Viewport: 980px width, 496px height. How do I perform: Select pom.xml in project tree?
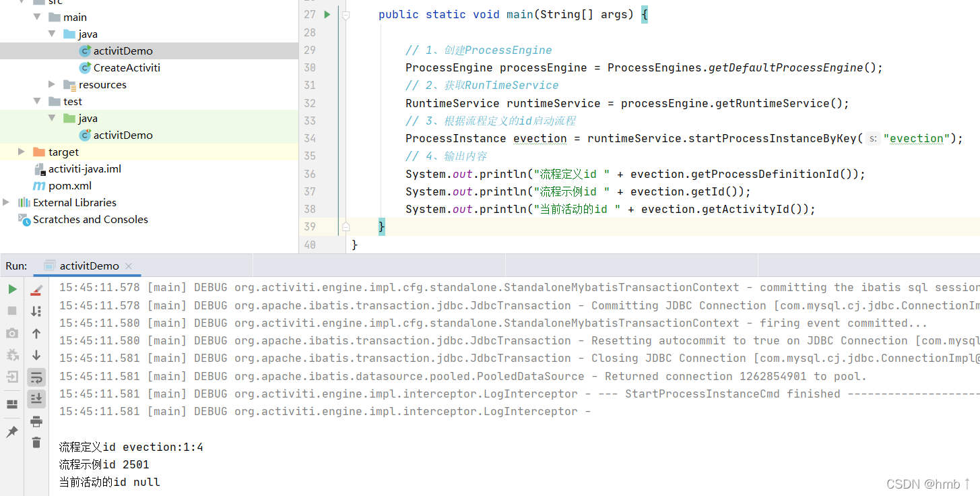click(x=69, y=185)
